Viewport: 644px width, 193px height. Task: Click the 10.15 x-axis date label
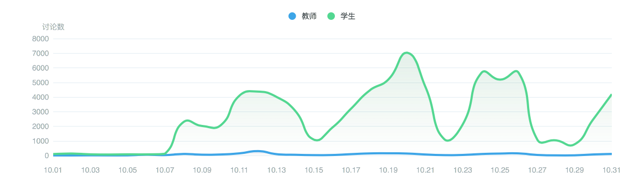[314, 170]
